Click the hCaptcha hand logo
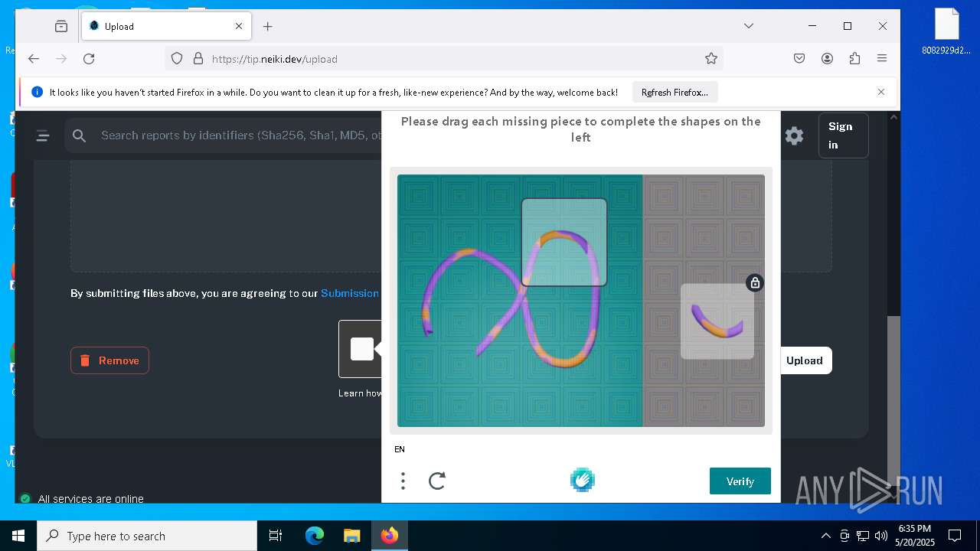This screenshot has height=551, width=980. click(x=583, y=480)
